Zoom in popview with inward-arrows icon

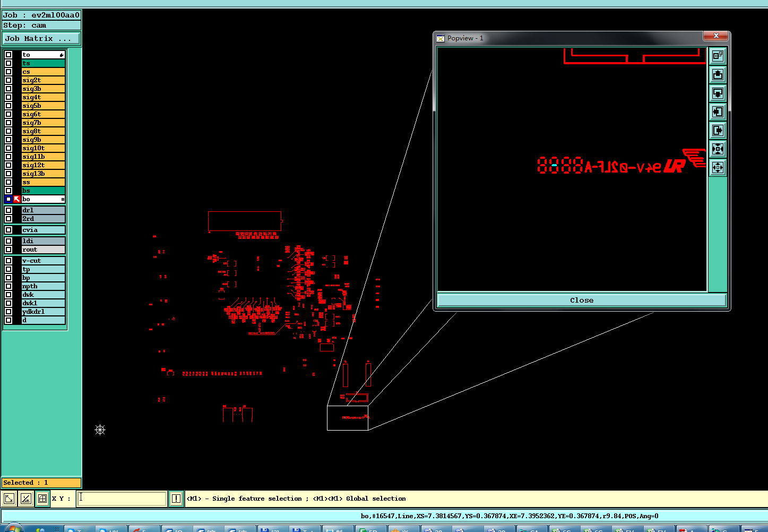coord(718,149)
